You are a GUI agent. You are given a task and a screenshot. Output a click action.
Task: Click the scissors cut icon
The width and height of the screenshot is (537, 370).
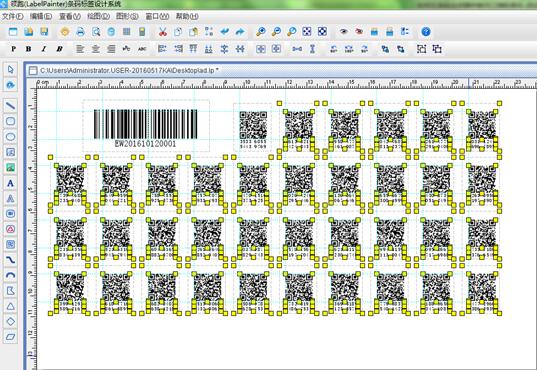coord(163,32)
